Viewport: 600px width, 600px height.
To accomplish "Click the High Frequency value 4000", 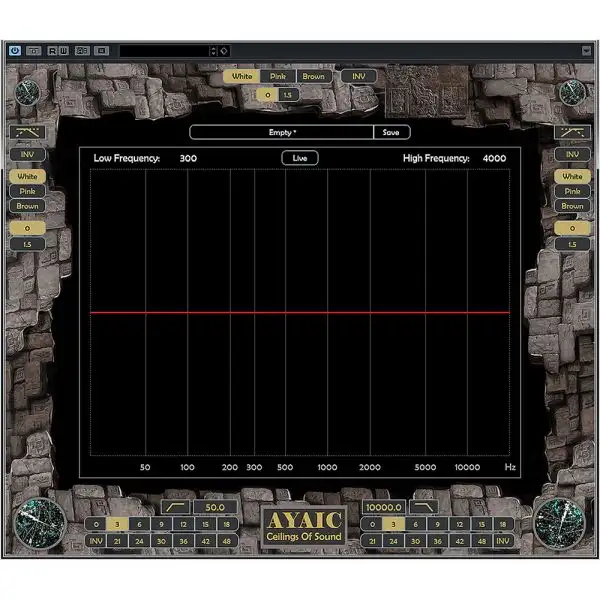I will pos(494,158).
